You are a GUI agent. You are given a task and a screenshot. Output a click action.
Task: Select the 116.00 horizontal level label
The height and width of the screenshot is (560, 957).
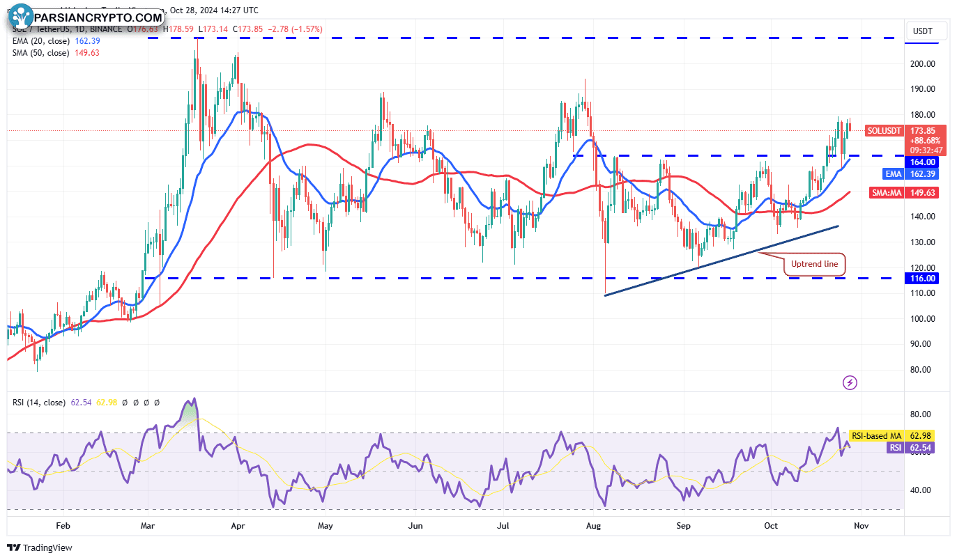(921, 279)
